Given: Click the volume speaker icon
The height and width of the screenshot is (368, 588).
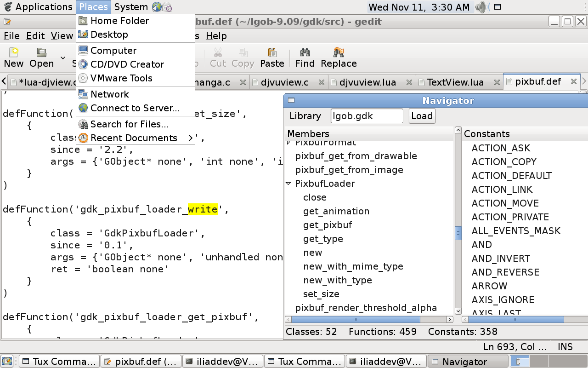Looking at the screenshot, I should click(481, 7).
